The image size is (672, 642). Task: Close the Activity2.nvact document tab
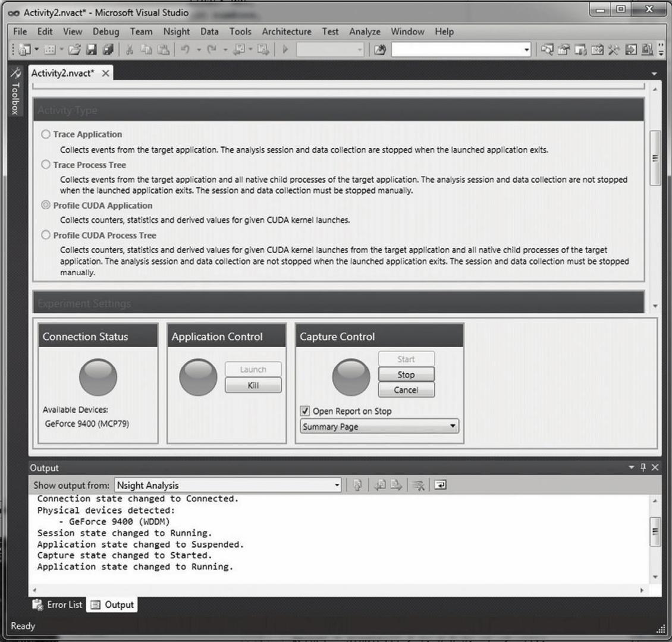(x=105, y=73)
